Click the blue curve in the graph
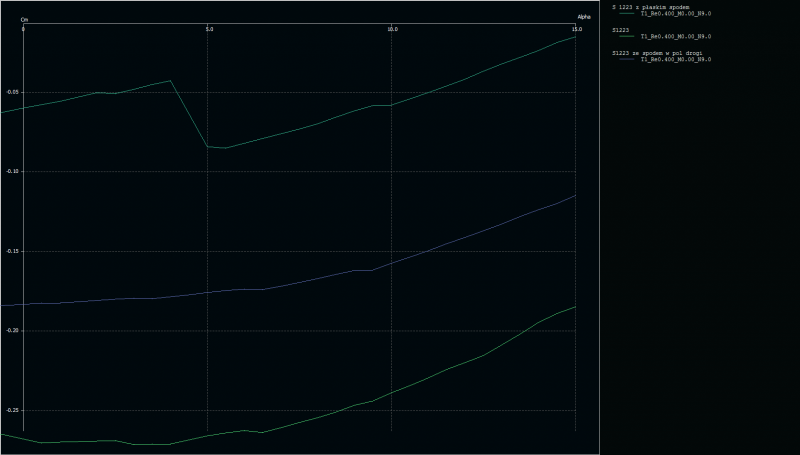Screen dimensions: 800x455 (x=300, y=284)
